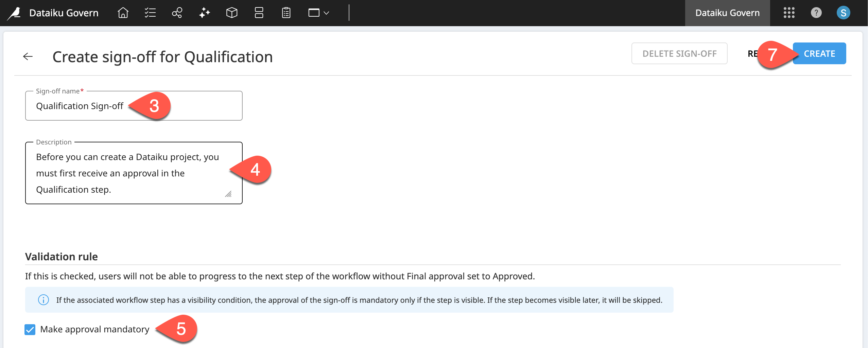Click the help question mark icon
This screenshot has width=868, height=348.
(x=816, y=13)
